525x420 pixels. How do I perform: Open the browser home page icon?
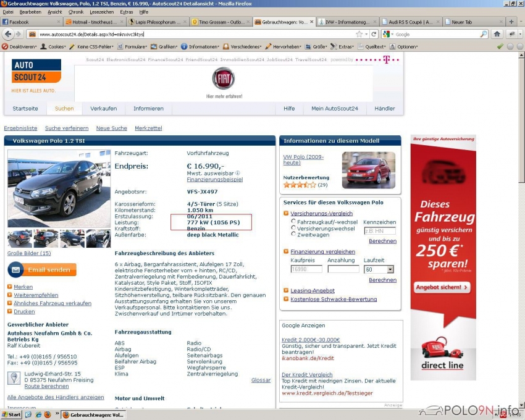497,34
